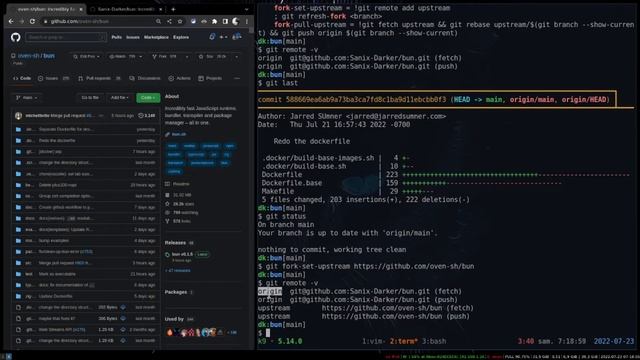This screenshot has width=640, height=360.
Task: Open a new browser tab
Action: [x=173, y=9]
